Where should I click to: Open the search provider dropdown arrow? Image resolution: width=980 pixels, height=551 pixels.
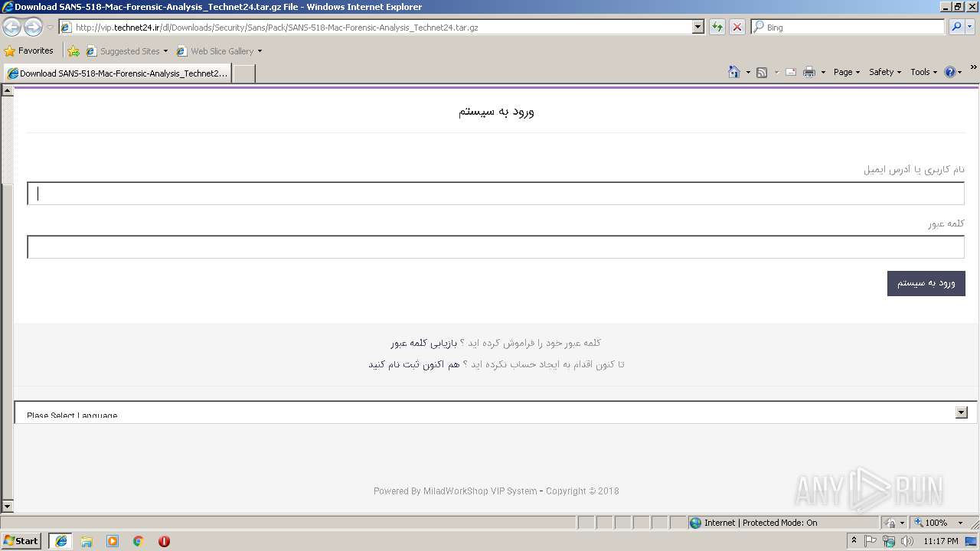971,27
